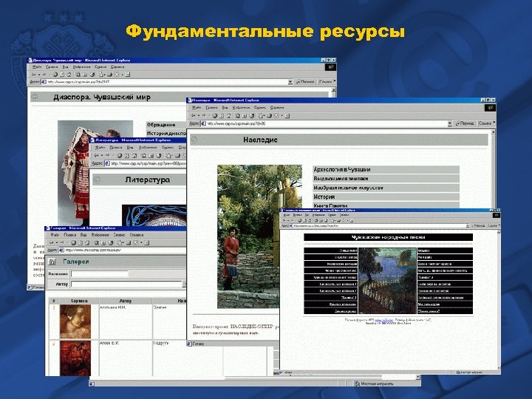Image resolution: width=532 pixels, height=399 pixels.
Task: Open address dropdown in Диаспора window
Action: pos(290,82)
